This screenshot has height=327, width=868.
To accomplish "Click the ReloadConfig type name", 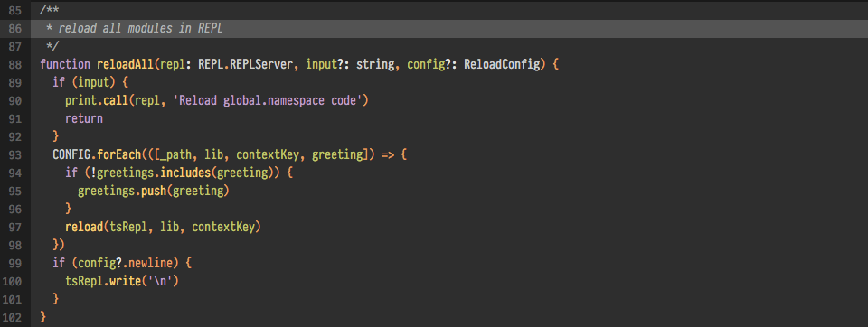I will [502, 64].
